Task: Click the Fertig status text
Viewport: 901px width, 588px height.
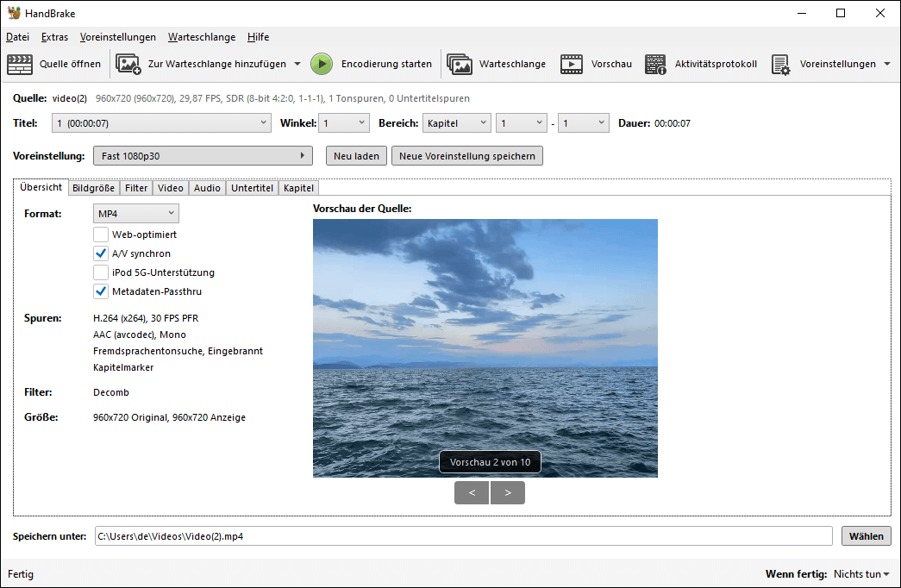Action: [21, 573]
